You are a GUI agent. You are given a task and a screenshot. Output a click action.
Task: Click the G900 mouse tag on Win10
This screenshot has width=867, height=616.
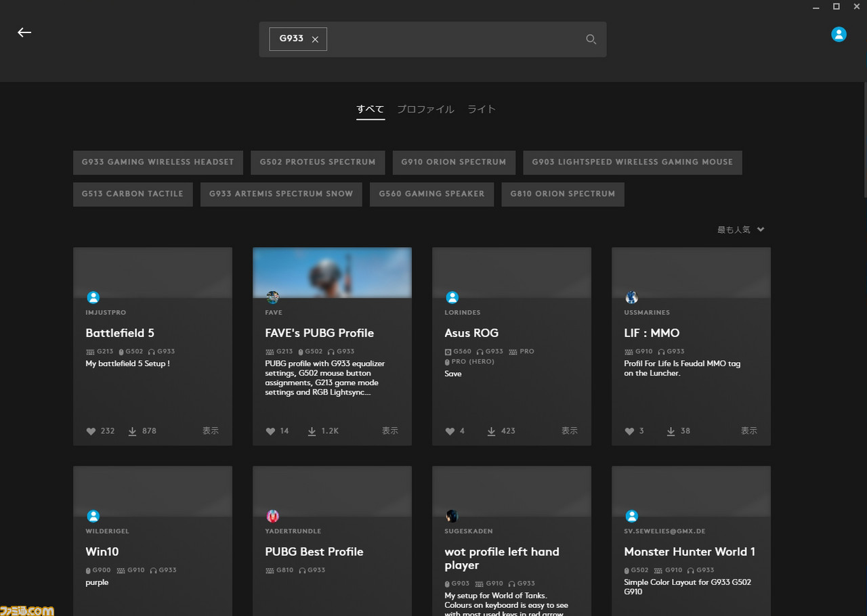point(98,570)
